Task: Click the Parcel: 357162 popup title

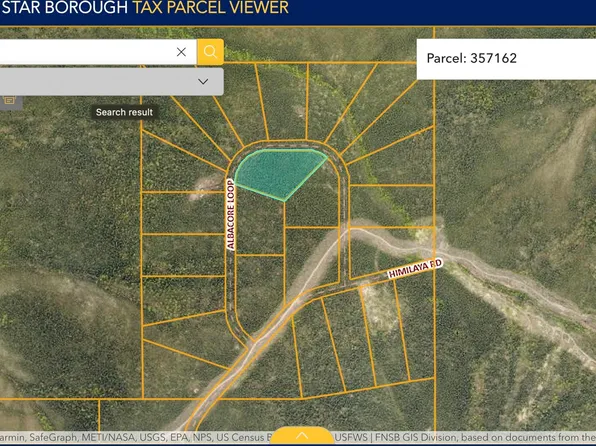Action: click(471, 58)
